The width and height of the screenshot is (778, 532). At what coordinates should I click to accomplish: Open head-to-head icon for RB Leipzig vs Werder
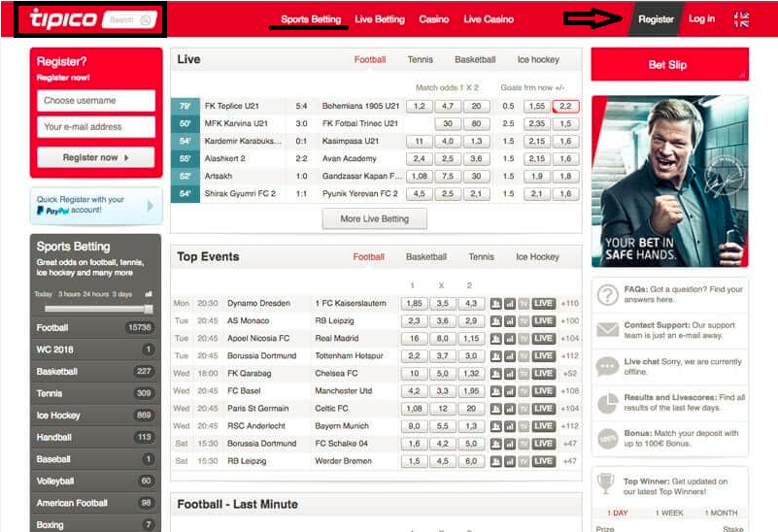[x=495, y=461]
